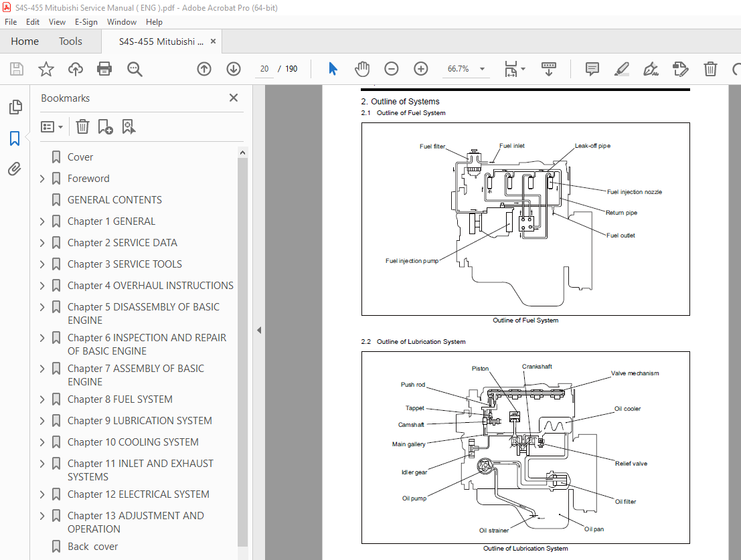The image size is (741, 560).
Task: Zoom out with the minus circle icon
Action: point(392,69)
